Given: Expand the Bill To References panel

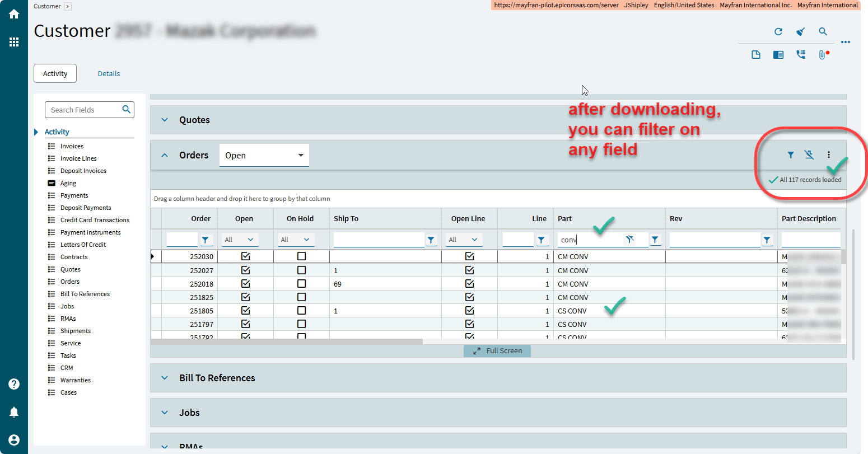Looking at the screenshot, I should coord(165,378).
